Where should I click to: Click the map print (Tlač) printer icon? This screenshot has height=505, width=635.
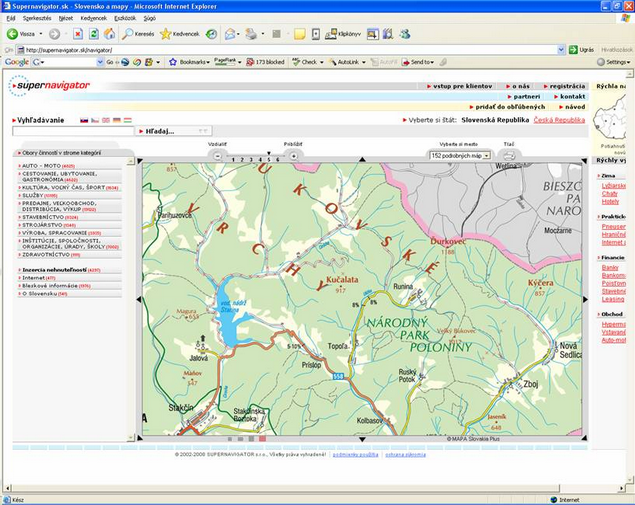[x=509, y=156]
